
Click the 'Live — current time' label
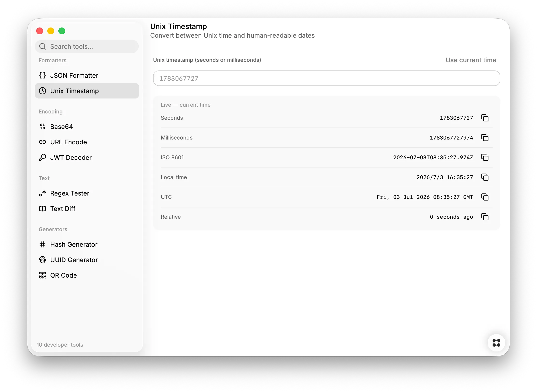185,105
